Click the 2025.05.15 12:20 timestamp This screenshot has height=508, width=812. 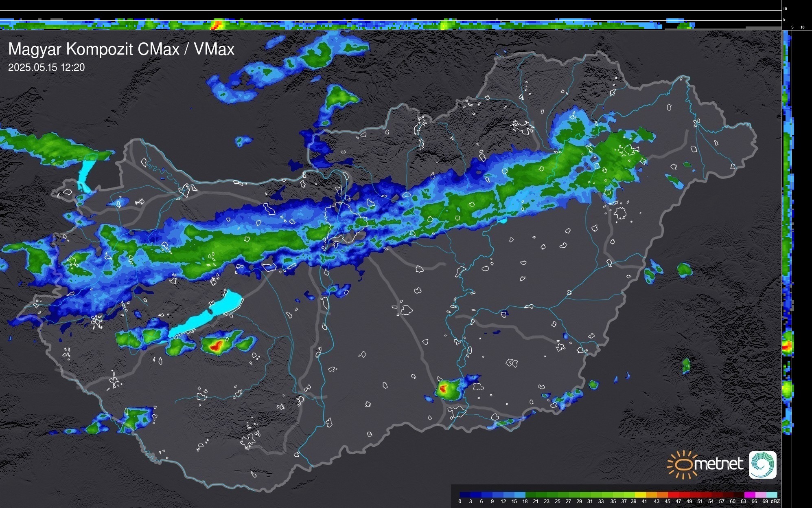pos(46,68)
